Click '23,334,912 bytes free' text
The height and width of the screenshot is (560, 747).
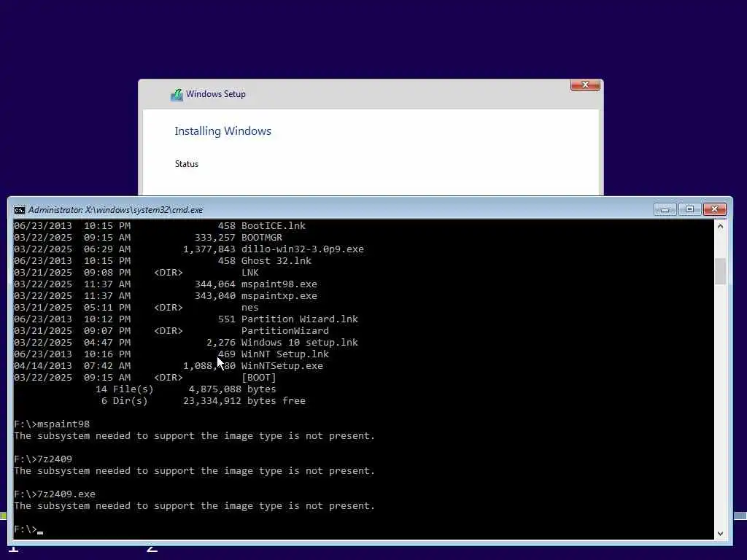244,401
